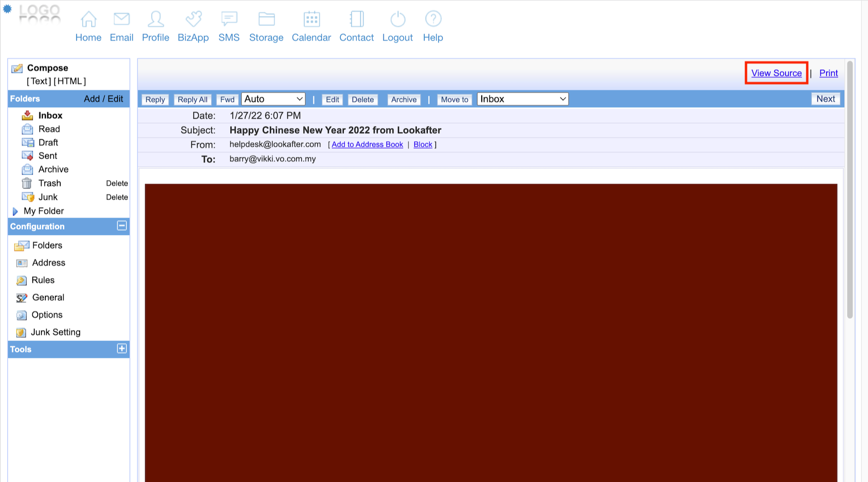This screenshot has width=868, height=482.
Task: Click the vertical scrollbar on right
Action: point(850,193)
